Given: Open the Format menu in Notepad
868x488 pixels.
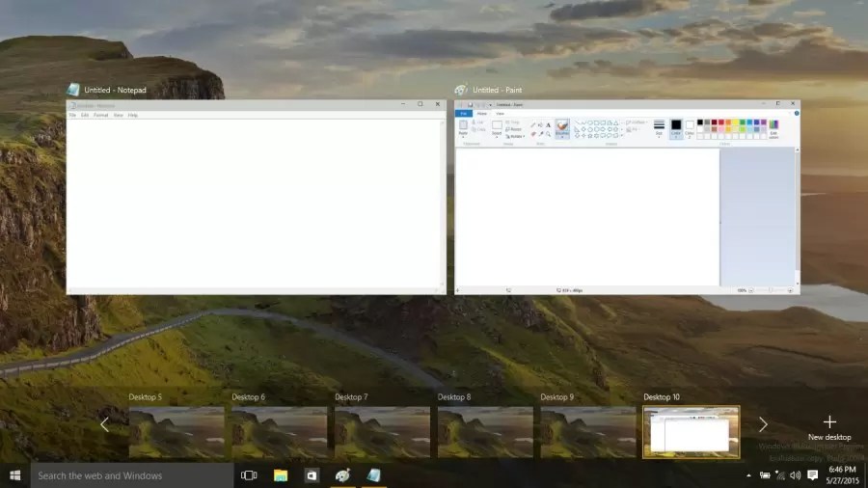Looking at the screenshot, I should 100,115.
